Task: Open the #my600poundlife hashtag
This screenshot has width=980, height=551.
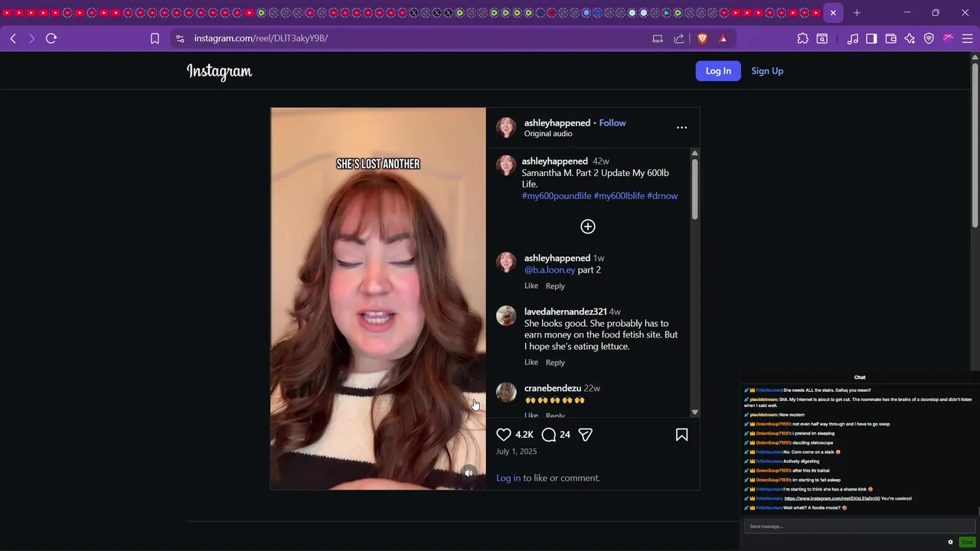Action: point(557,196)
